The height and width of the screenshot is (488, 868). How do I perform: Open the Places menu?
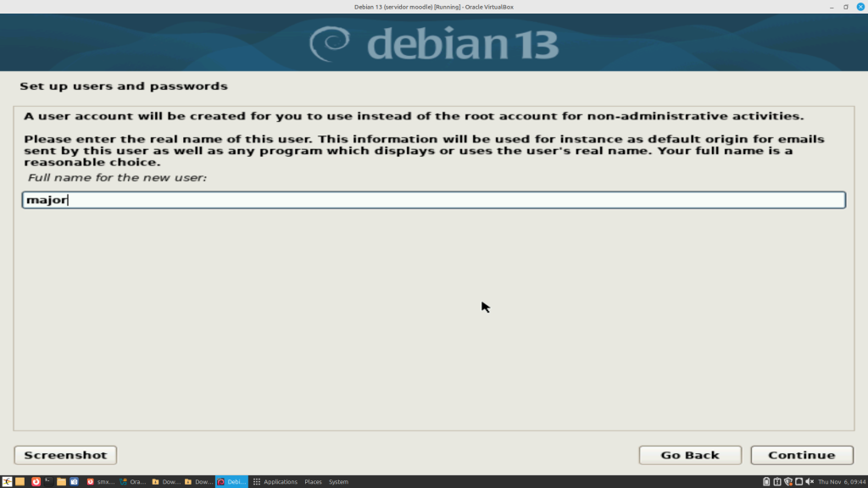click(313, 482)
